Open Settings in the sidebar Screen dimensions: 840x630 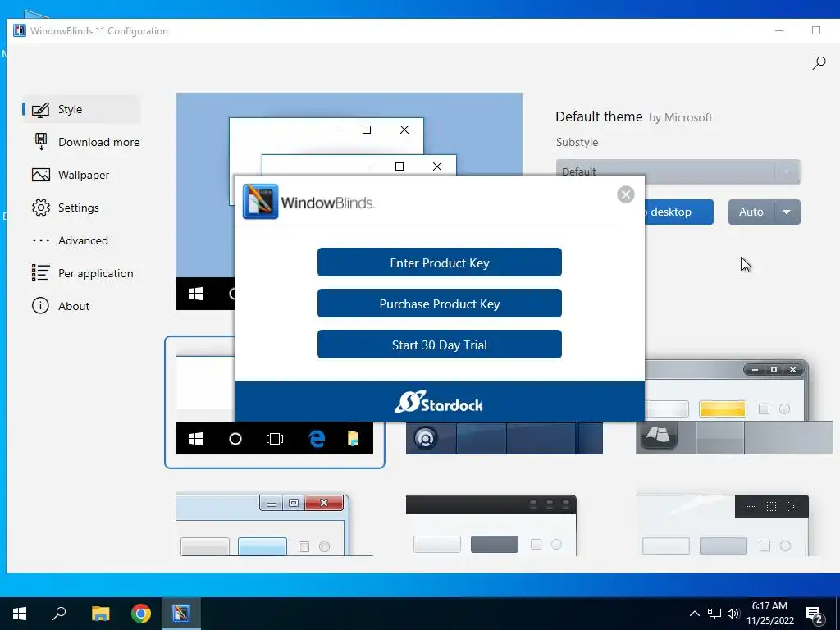[x=81, y=208]
